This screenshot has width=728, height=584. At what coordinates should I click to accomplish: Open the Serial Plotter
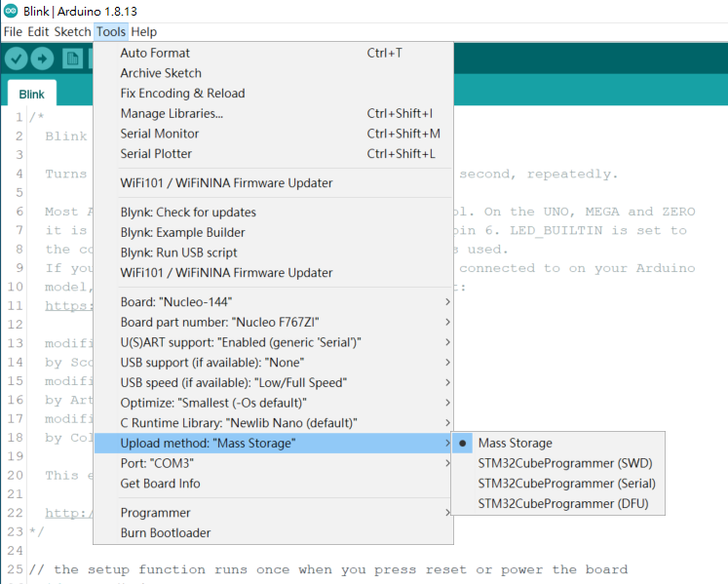click(x=273, y=154)
